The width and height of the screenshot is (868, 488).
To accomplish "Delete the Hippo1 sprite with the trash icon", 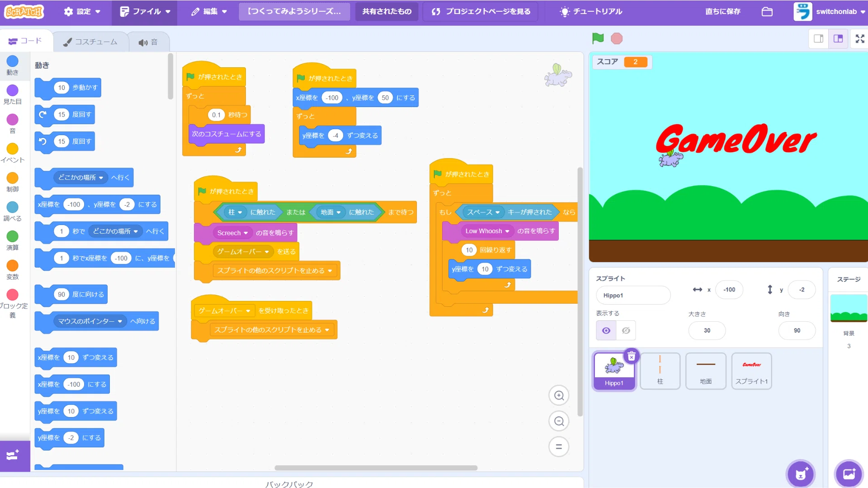I will 632,357.
